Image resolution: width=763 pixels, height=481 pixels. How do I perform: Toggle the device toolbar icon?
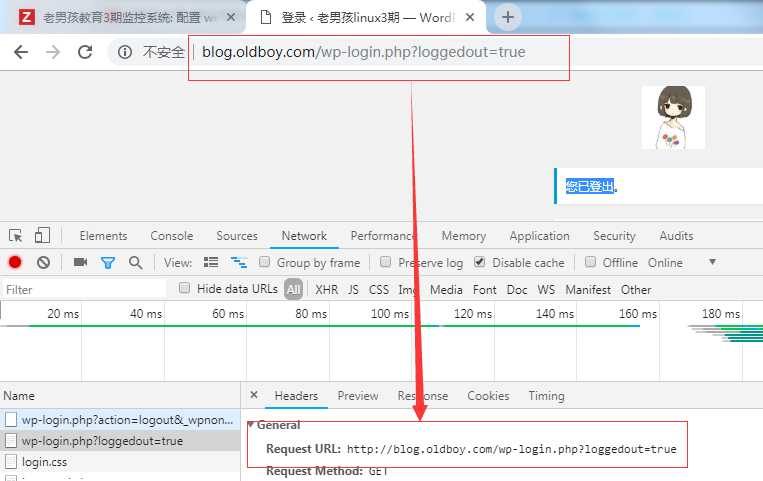click(42, 236)
